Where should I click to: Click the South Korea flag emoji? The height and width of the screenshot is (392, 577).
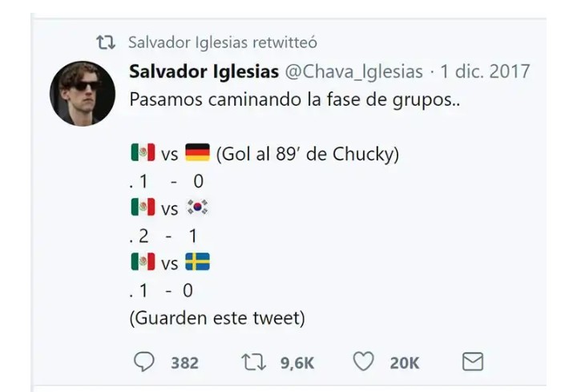coord(196,208)
